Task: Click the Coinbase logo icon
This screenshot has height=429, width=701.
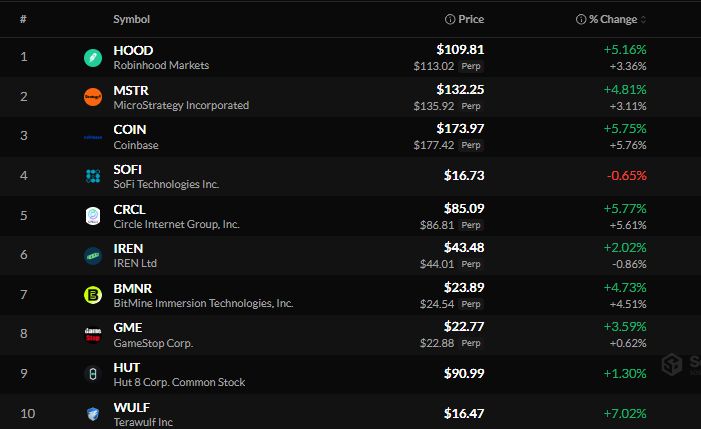Action: (93, 137)
